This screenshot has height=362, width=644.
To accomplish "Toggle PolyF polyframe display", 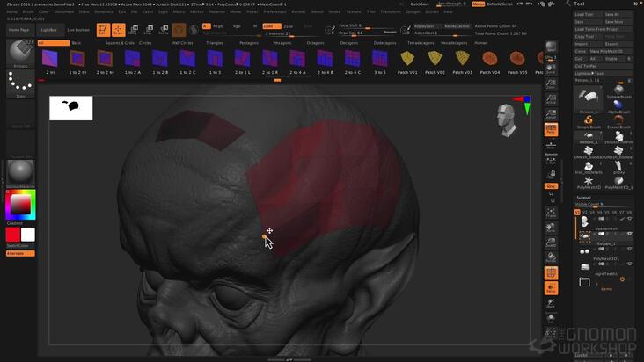I will tap(551, 273).
